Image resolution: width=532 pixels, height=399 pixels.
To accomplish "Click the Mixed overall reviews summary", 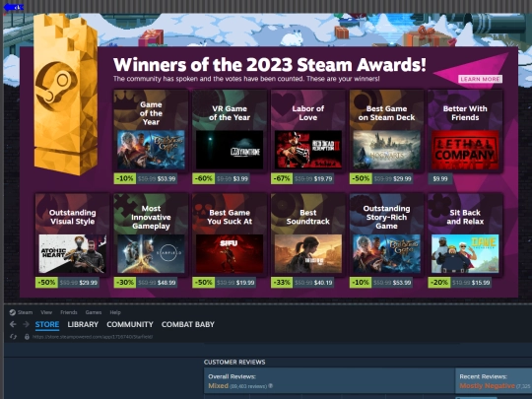I will (x=218, y=386).
